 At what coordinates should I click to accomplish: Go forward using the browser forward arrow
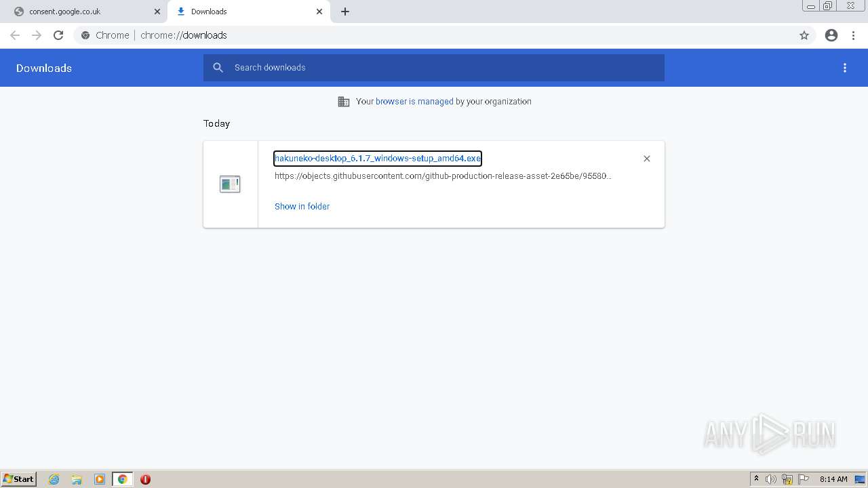pyautogui.click(x=37, y=35)
